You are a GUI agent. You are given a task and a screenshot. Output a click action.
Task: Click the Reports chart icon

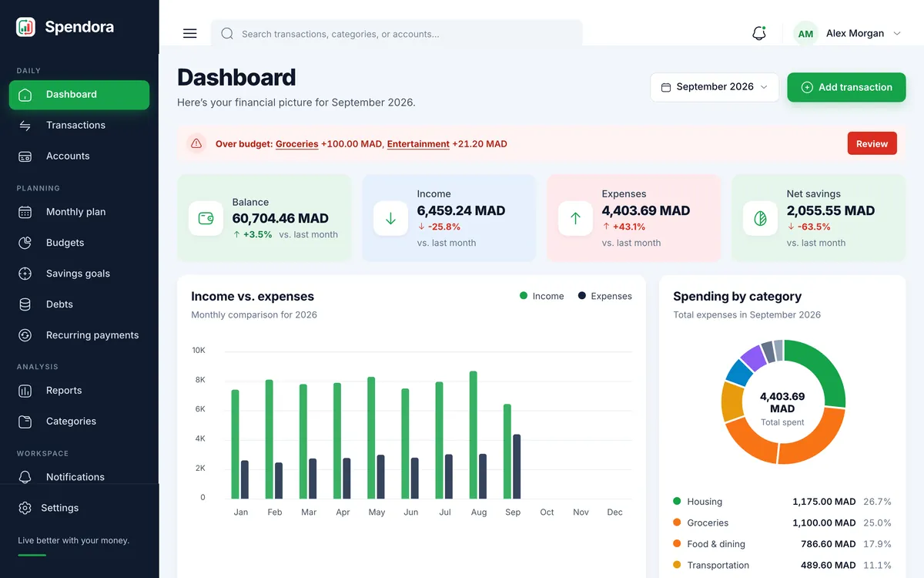[x=25, y=391]
